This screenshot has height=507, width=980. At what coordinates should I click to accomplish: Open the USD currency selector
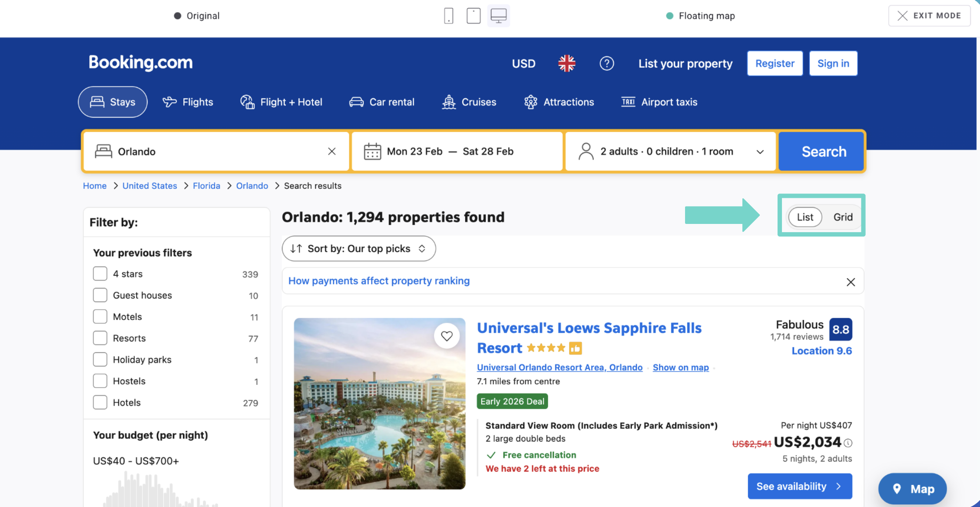pos(523,63)
